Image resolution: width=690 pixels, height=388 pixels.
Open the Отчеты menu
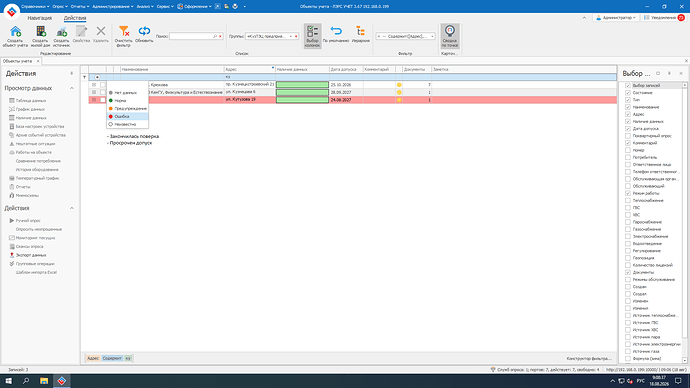(x=80, y=7)
